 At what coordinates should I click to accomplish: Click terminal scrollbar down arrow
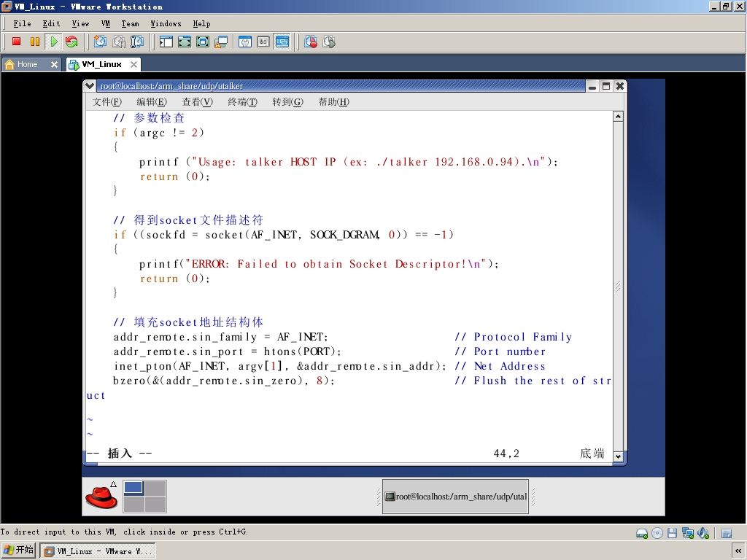pyautogui.click(x=618, y=456)
